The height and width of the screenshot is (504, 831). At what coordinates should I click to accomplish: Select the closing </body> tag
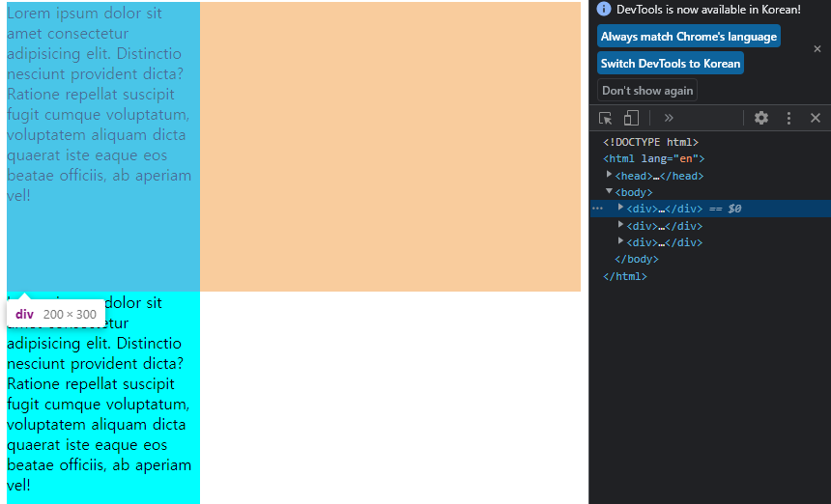(637, 259)
